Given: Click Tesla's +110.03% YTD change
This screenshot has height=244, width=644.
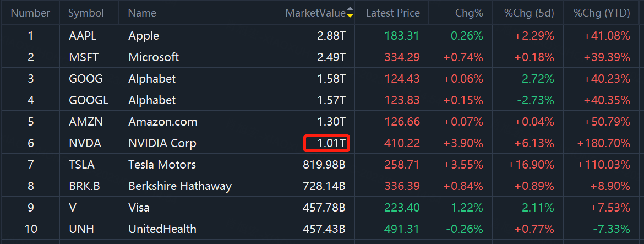Looking at the screenshot, I should (x=603, y=165).
